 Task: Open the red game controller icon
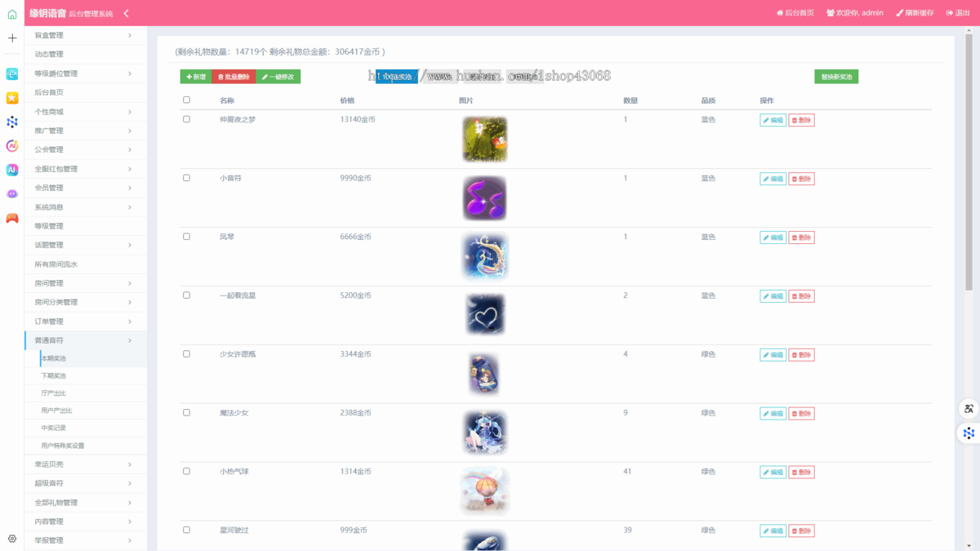pyautogui.click(x=12, y=218)
